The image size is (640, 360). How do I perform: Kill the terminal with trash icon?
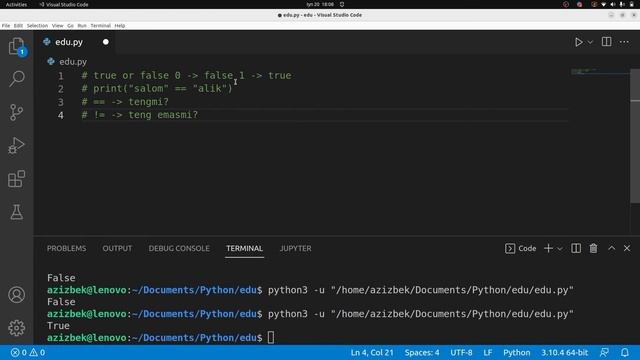[593, 248]
